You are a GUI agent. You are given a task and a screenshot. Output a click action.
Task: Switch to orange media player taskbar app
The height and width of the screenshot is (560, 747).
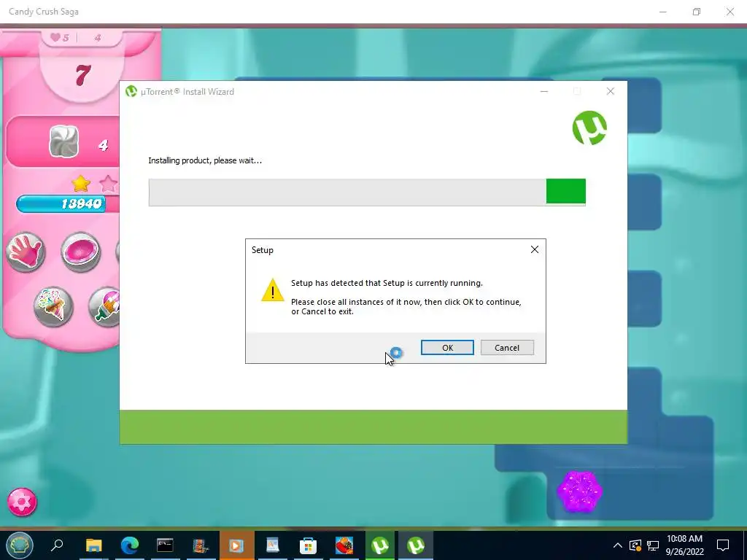click(x=237, y=545)
